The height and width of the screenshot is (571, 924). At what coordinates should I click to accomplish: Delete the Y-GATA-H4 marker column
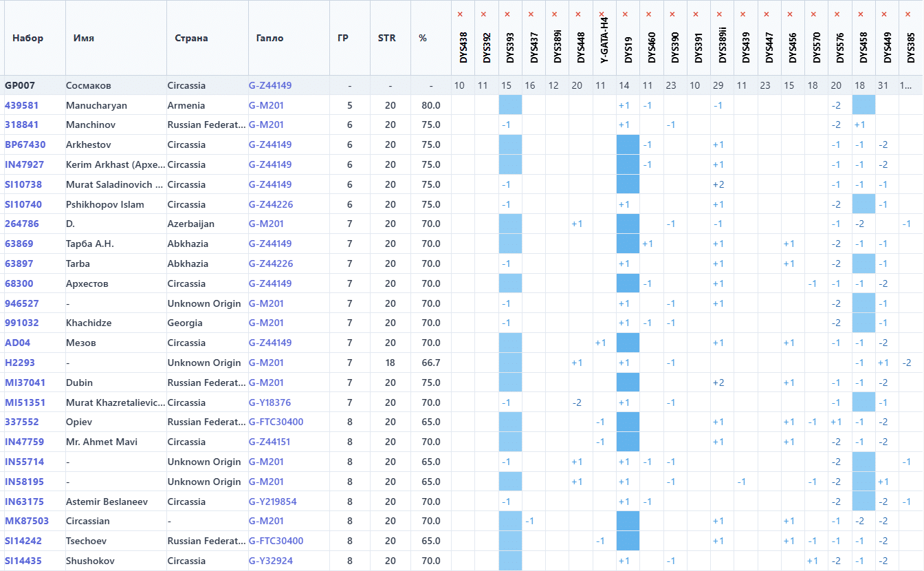pos(602,14)
